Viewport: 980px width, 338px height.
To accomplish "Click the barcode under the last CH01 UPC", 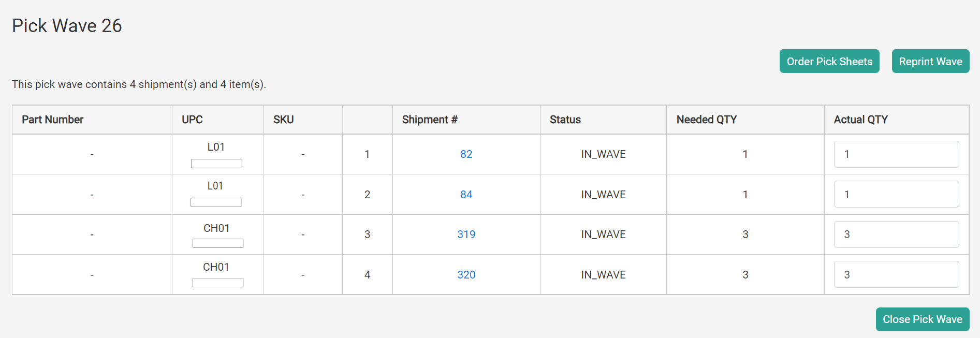I will coord(217,282).
